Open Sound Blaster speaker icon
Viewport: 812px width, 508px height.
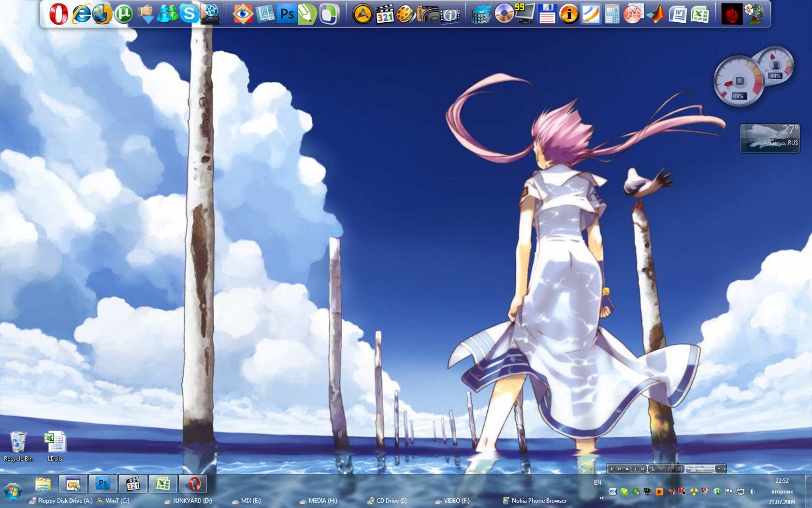point(428,14)
